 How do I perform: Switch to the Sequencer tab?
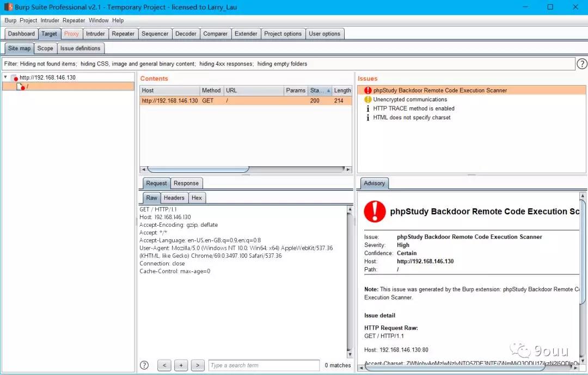155,33
